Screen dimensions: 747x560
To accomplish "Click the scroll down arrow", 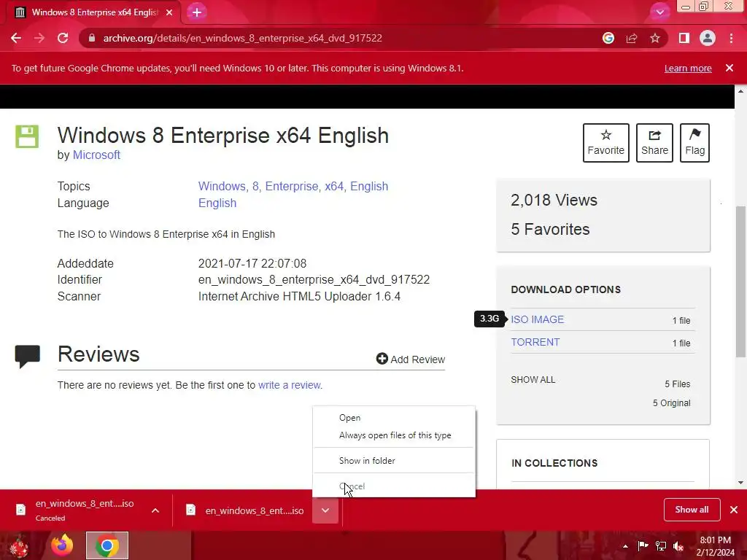I will point(740,483).
